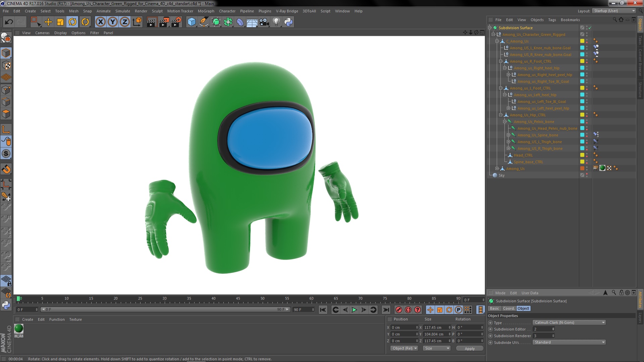This screenshot has width=644, height=362.
Task: Collapse Among_us_R_Foot_CTRL node
Action: pos(501,61)
